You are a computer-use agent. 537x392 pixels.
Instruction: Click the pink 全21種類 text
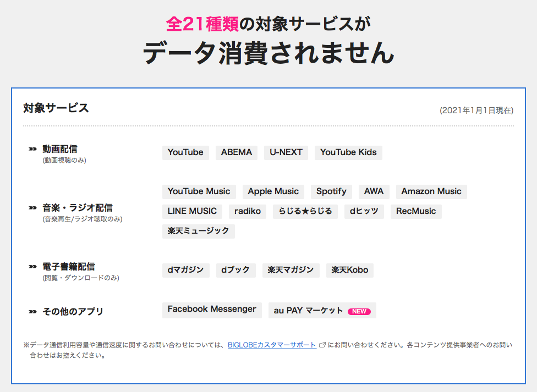(202, 24)
